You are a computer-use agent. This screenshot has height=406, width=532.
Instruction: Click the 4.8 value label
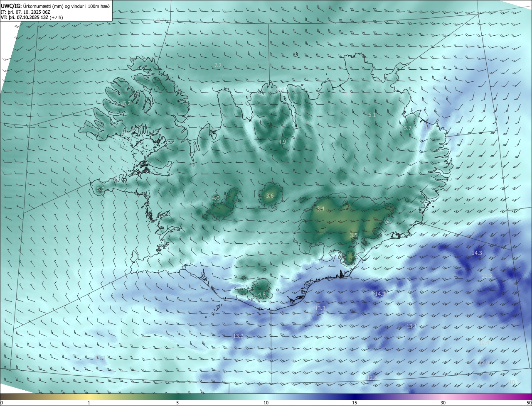262,295
